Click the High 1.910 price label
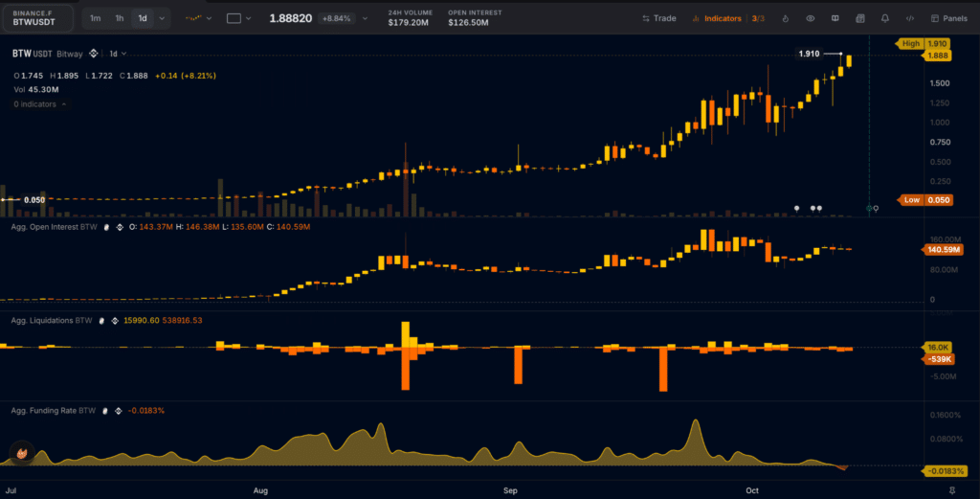This screenshot has width=980, height=499. coord(924,44)
